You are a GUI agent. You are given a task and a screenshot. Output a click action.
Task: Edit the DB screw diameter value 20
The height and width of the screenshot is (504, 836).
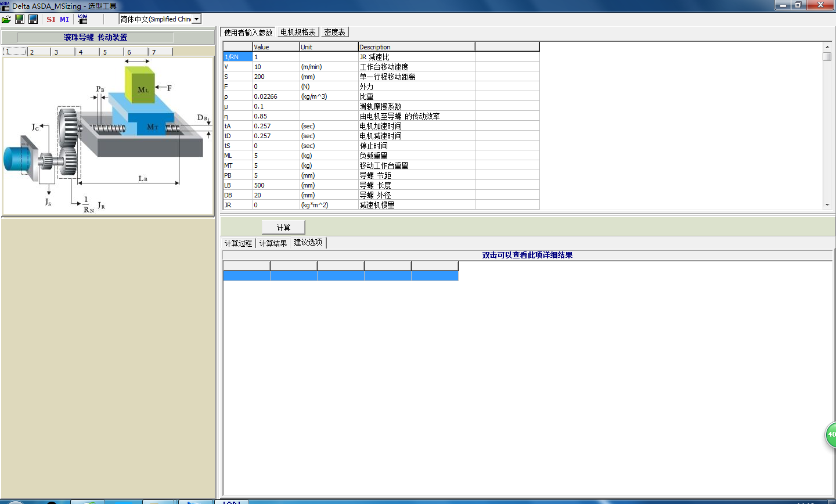click(276, 195)
